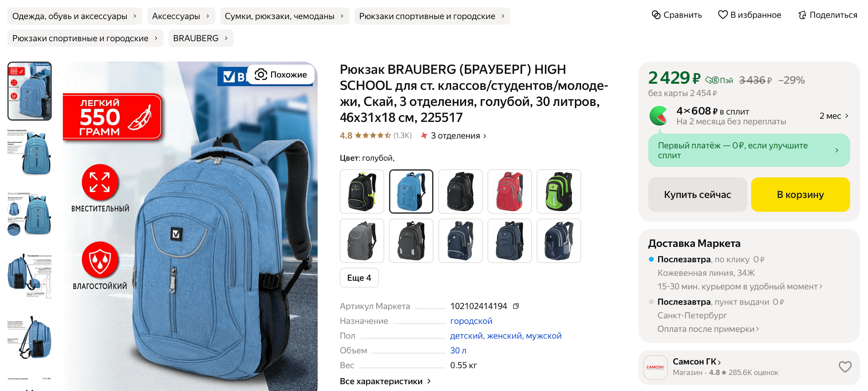Favorite the Самсон ГК shop heart icon
Viewport: 868px width, 391px height.
click(x=845, y=367)
